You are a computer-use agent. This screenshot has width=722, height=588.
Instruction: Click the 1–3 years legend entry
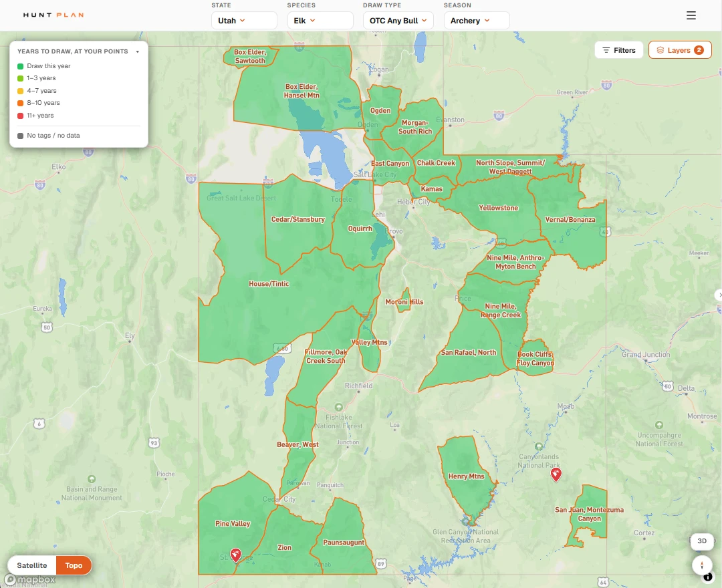pos(37,78)
